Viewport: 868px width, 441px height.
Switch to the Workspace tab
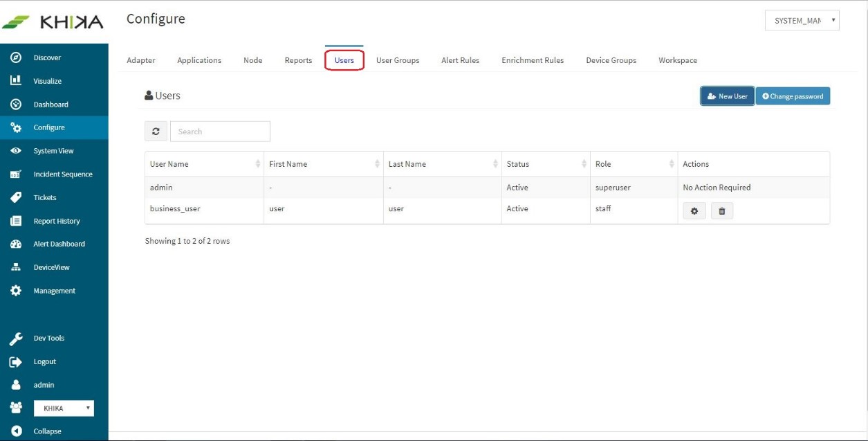(678, 60)
